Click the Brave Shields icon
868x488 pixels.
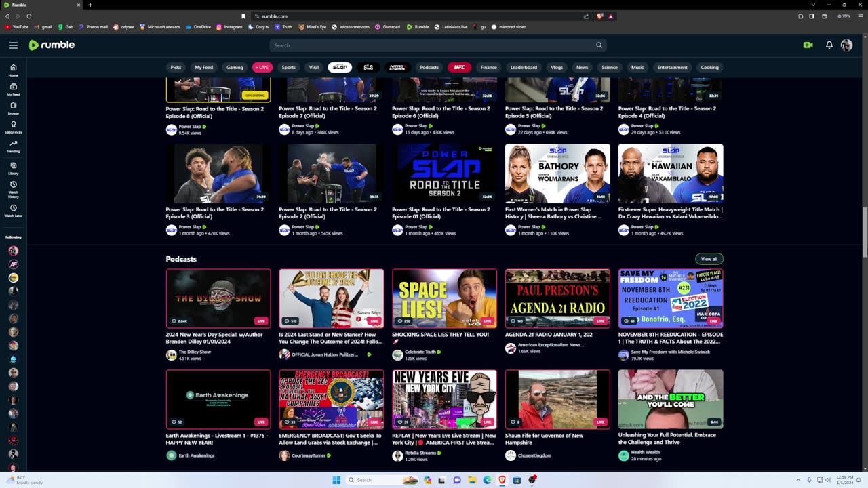point(600,16)
